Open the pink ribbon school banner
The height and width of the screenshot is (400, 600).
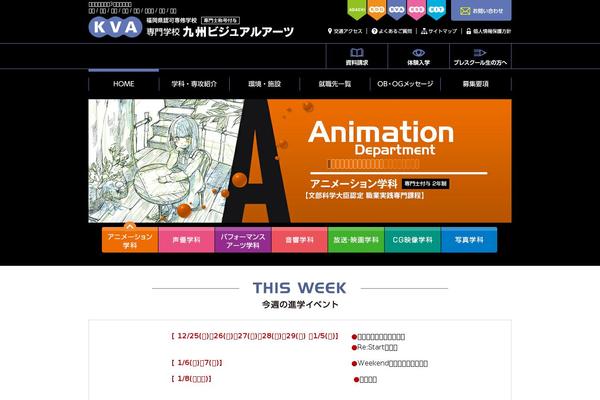pos(416,9)
